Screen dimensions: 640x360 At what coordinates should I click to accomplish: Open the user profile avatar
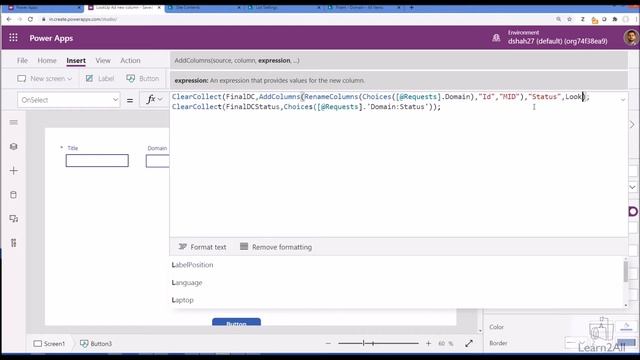(631, 38)
